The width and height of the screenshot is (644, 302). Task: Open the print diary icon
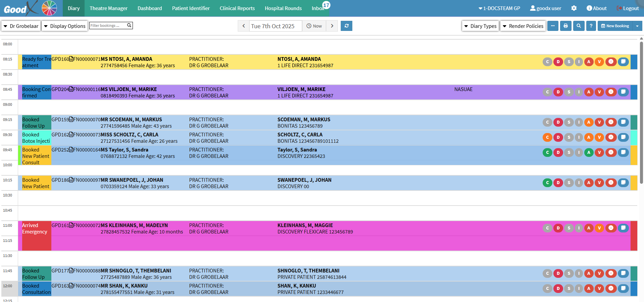pos(565,26)
